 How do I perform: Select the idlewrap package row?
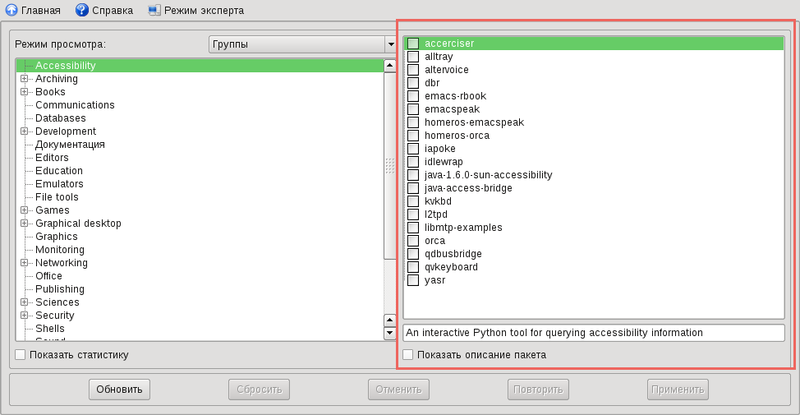594,162
